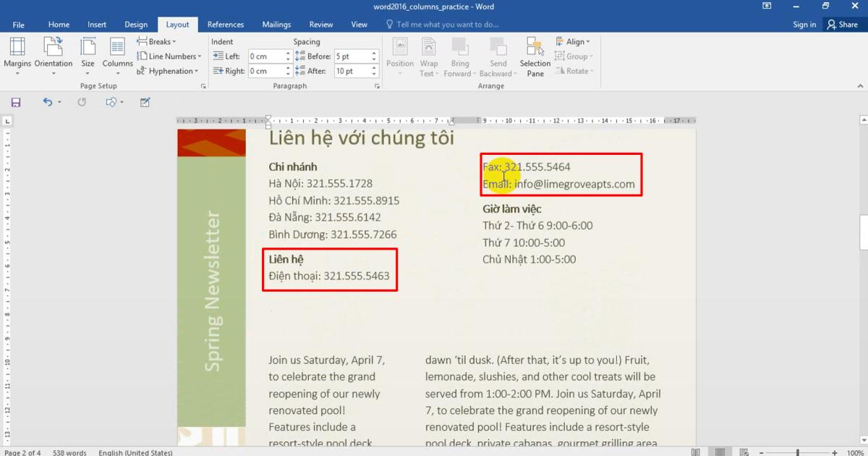This screenshot has width=868, height=456.
Task: Open the Line Numbers menu
Action: click(170, 56)
